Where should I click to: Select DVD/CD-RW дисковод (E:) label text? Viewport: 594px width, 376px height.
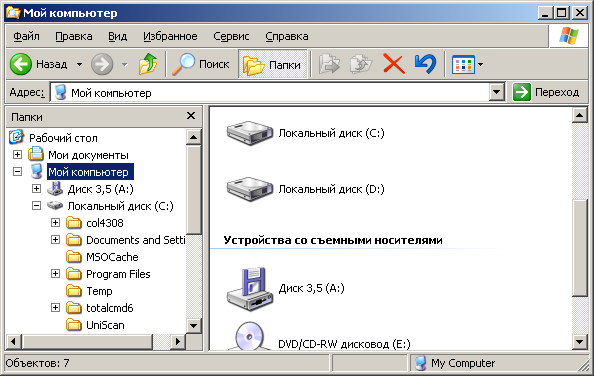[x=344, y=344]
